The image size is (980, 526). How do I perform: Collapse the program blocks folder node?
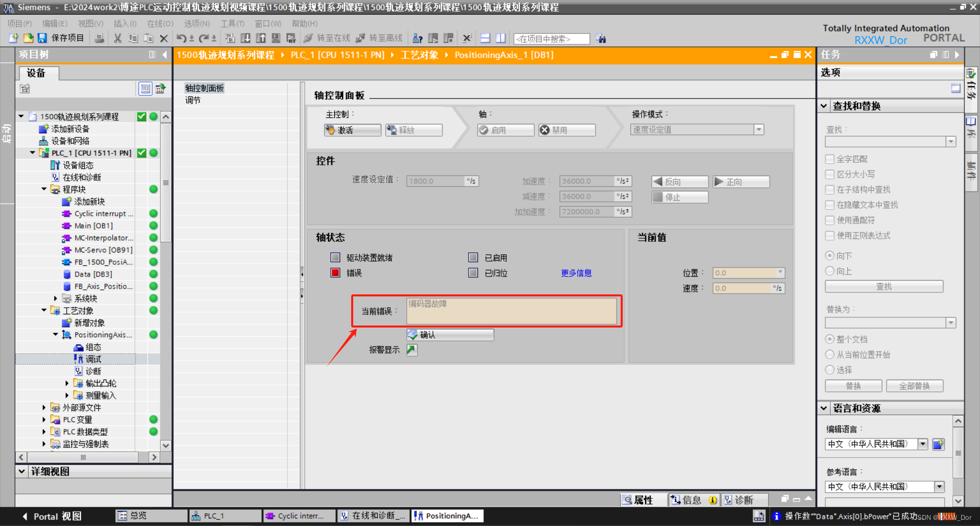click(44, 189)
